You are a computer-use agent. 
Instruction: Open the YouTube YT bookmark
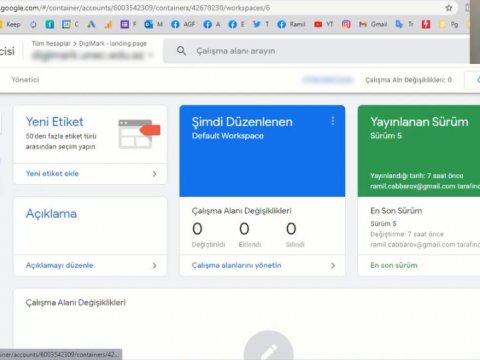tap(323, 24)
